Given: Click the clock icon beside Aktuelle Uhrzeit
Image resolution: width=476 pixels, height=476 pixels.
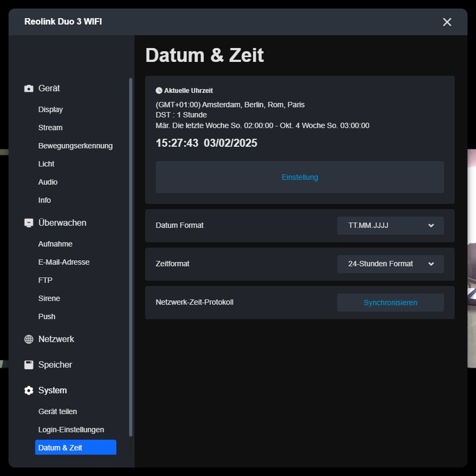Looking at the screenshot, I should click(158, 90).
